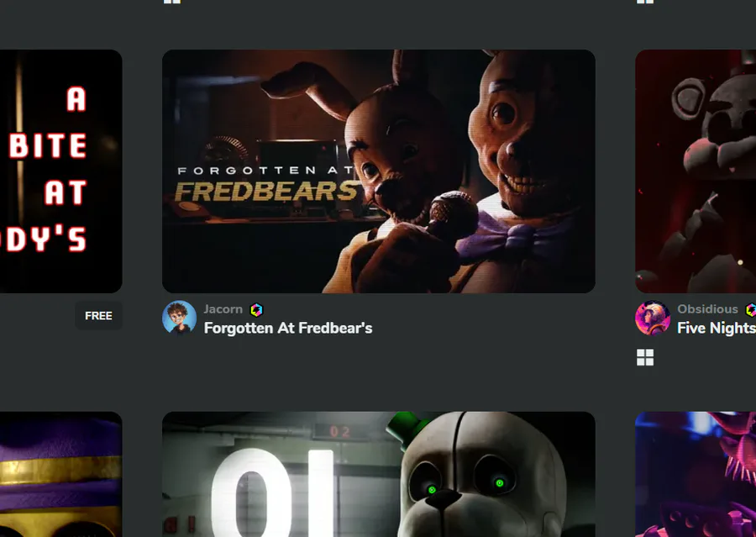Open the Forgotten At Fredbear's game thumbnail

coord(379,171)
